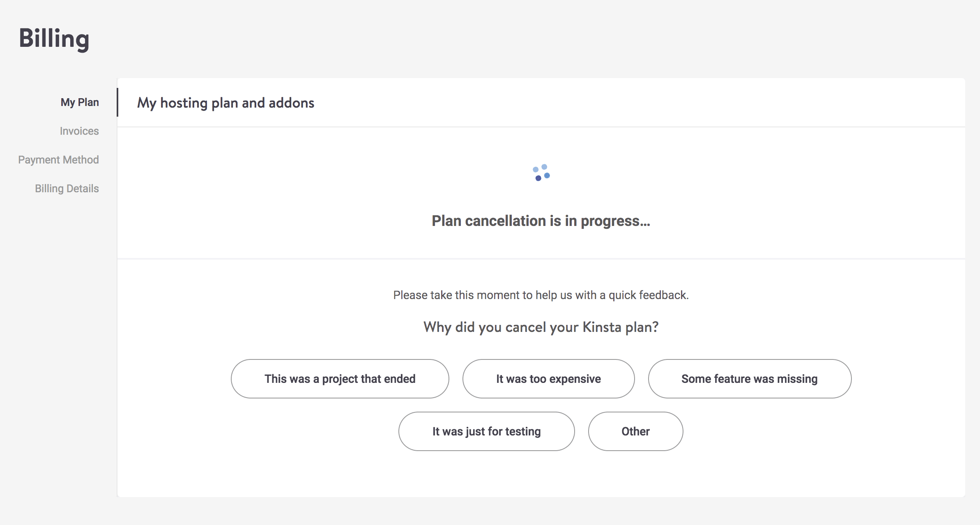This screenshot has width=980, height=525.
Task: Choose "It was just for testing"
Action: [486, 431]
